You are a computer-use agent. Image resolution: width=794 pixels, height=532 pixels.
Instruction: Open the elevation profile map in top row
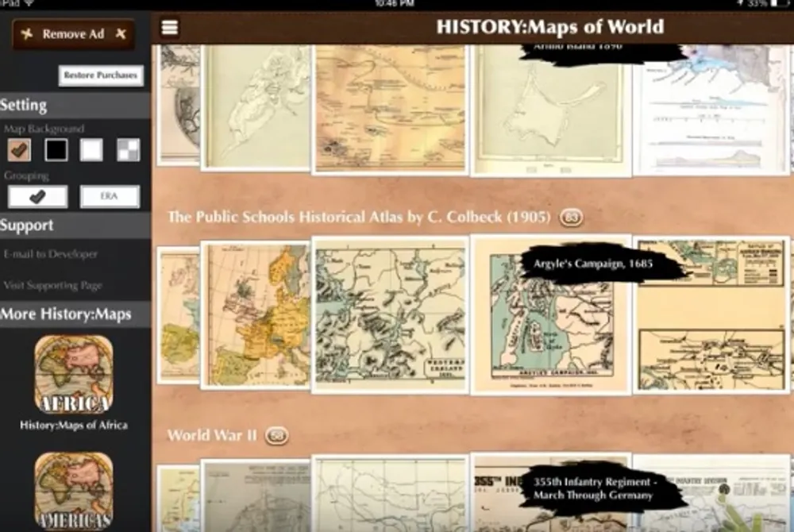[x=711, y=109]
